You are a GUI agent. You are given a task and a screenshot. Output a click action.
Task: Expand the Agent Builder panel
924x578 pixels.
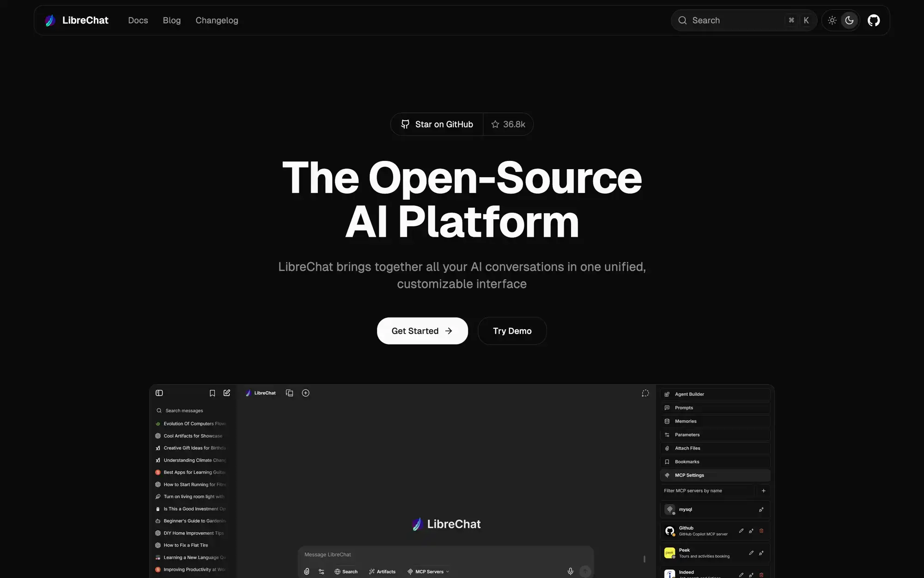[x=715, y=394]
